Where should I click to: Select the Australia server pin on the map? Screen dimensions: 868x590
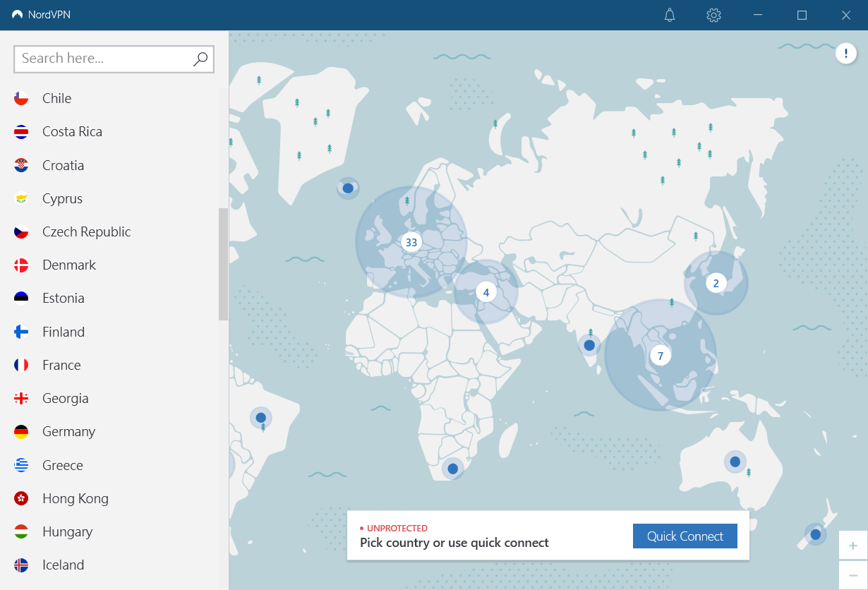coord(735,462)
